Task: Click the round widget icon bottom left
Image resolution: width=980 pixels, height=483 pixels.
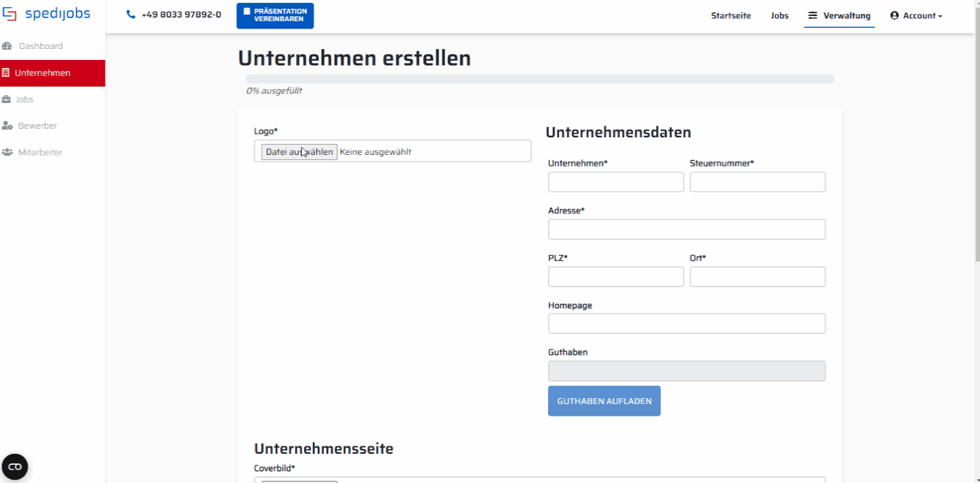Action: 15,467
